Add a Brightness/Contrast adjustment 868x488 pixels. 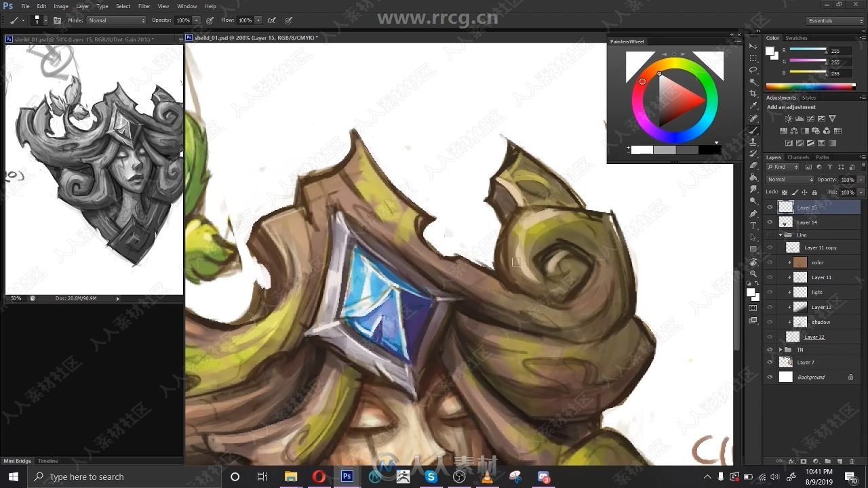click(788, 119)
